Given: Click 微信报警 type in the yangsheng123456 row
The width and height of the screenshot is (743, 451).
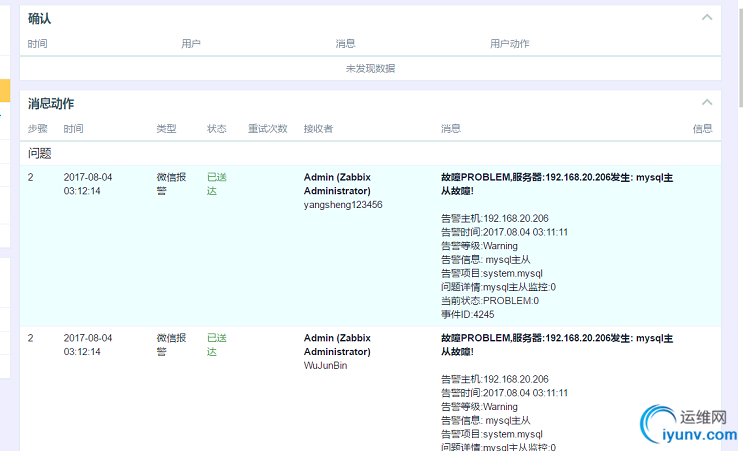Looking at the screenshot, I should click(171, 184).
